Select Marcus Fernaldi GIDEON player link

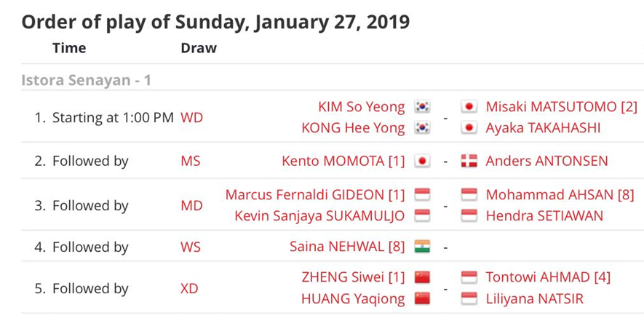[x=314, y=195]
